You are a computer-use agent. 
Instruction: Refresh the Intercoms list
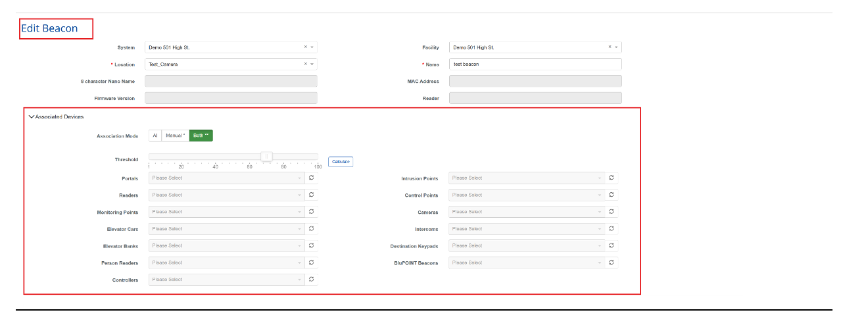pos(612,229)
